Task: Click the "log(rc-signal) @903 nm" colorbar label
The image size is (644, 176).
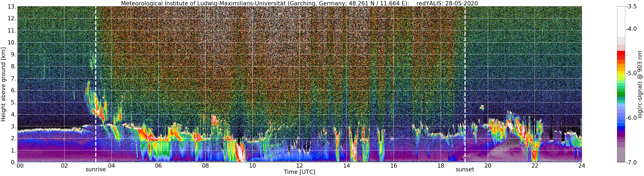Action: click(640, 84)
